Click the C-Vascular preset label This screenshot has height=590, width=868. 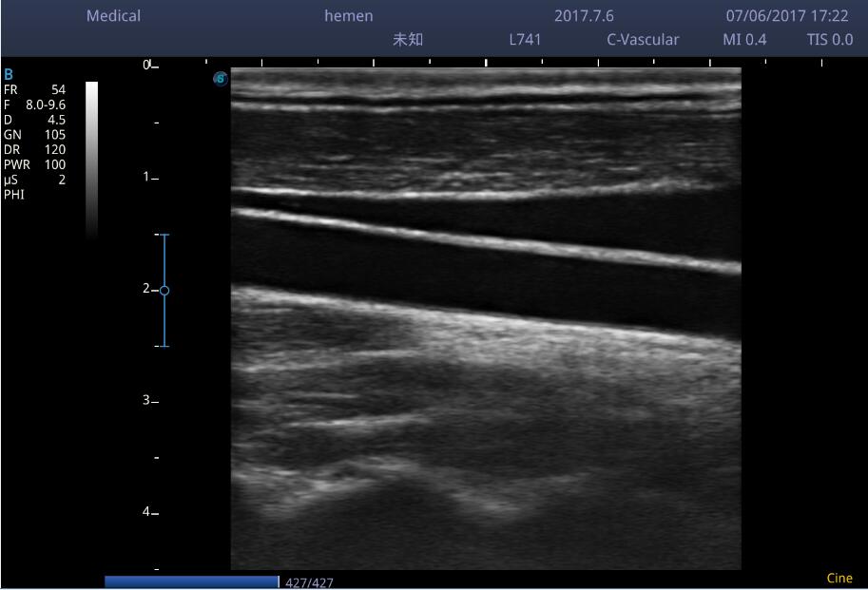643,40
